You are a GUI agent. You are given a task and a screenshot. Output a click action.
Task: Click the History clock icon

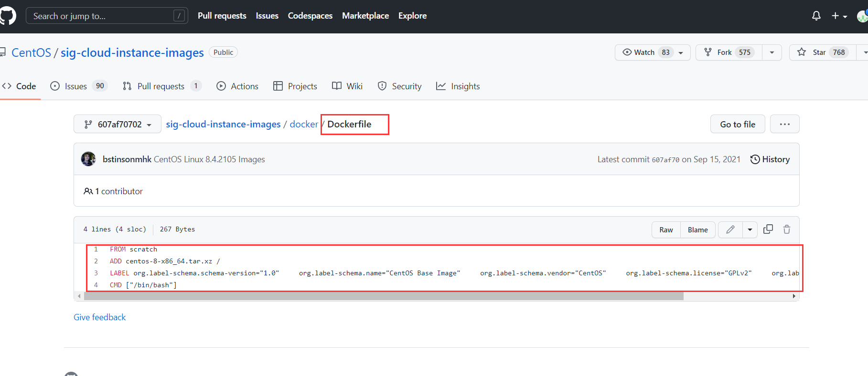click(x=755, y=159)
